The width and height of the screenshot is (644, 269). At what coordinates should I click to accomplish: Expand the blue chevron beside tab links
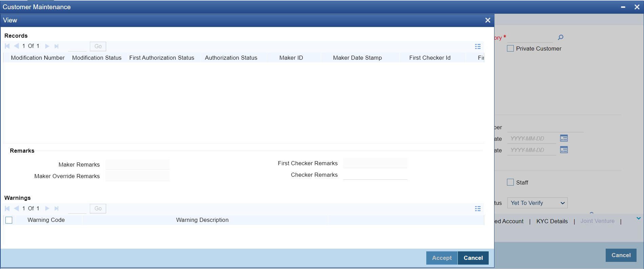click(639, 218)
